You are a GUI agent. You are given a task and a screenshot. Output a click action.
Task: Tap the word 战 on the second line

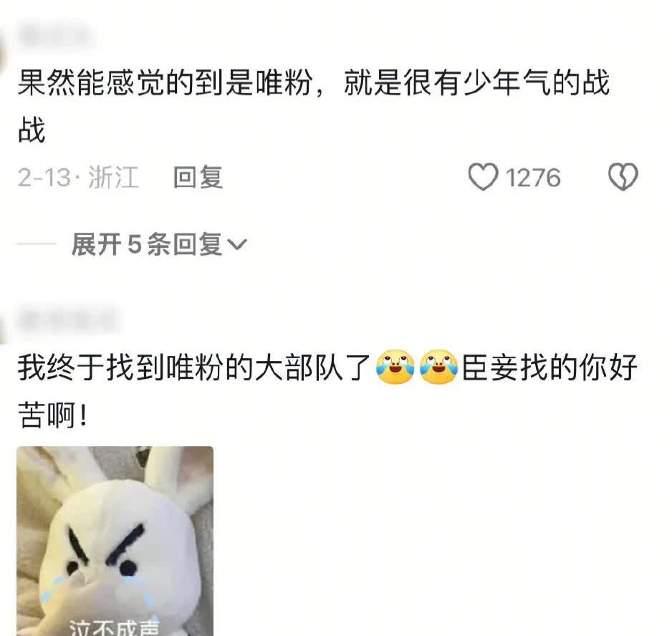coord(32,130)
